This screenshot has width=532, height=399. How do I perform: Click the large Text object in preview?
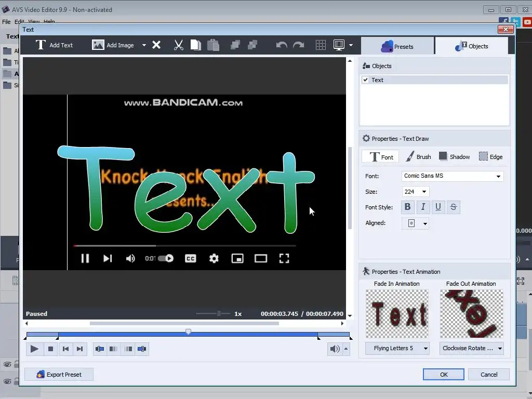point(186,190)
